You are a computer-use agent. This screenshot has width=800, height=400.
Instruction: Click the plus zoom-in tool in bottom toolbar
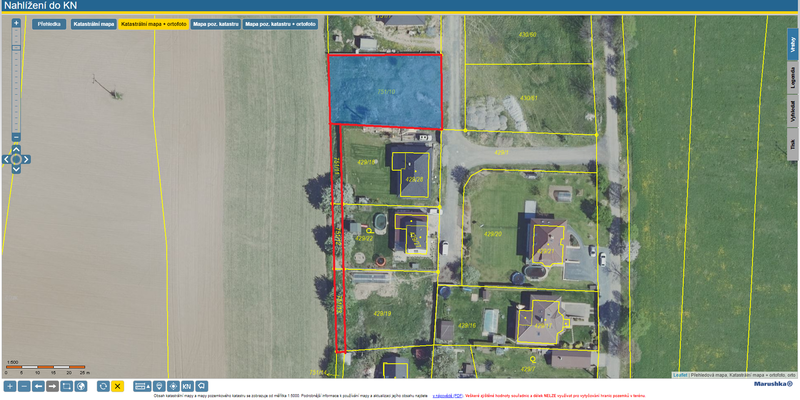(10, 386)
